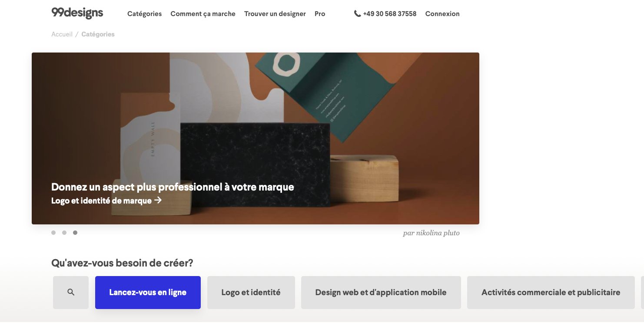Click the 99designs logo

pyautogui.click(x=77, y=13)
